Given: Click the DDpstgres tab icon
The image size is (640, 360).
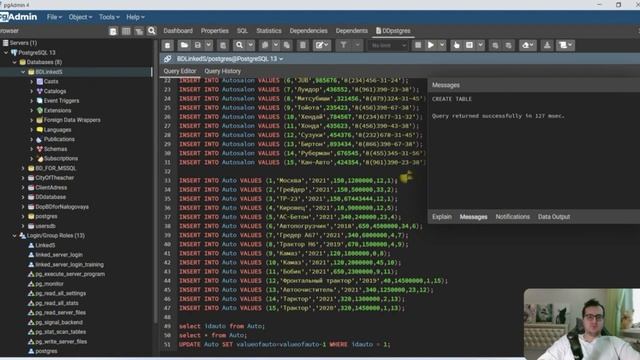Looking at the screenshot, I should (378, 31).
